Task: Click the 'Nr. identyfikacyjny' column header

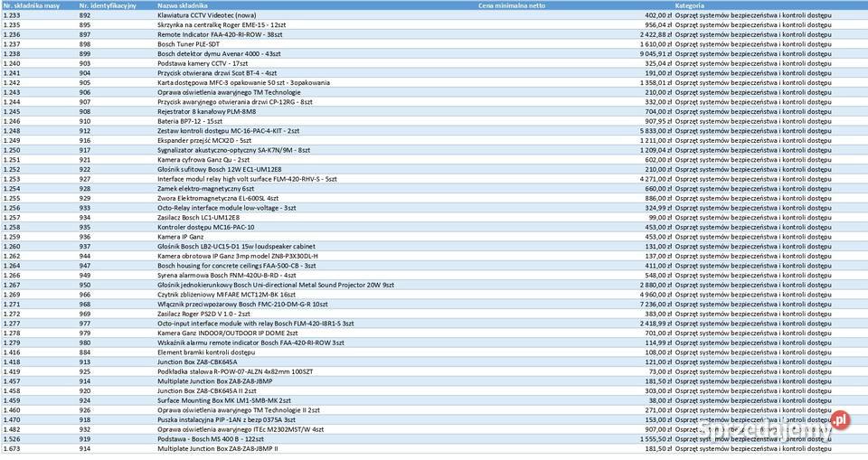Action: [x=108, y=5]
